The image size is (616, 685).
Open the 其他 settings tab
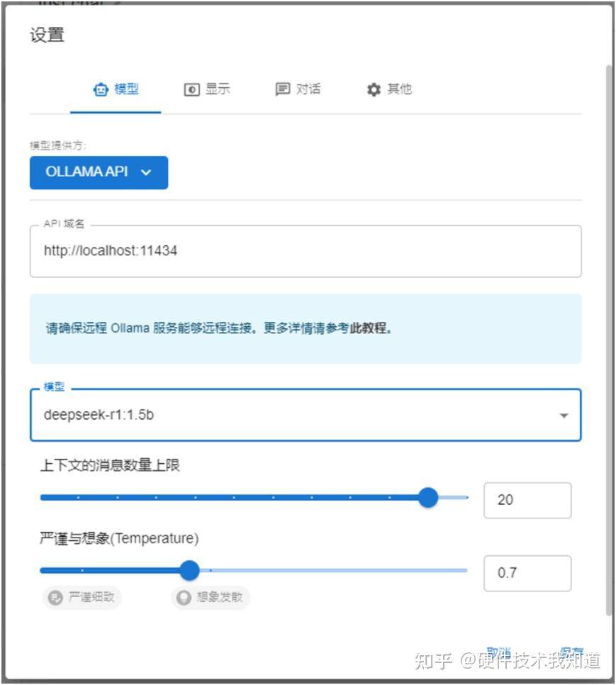coord(389,89)
